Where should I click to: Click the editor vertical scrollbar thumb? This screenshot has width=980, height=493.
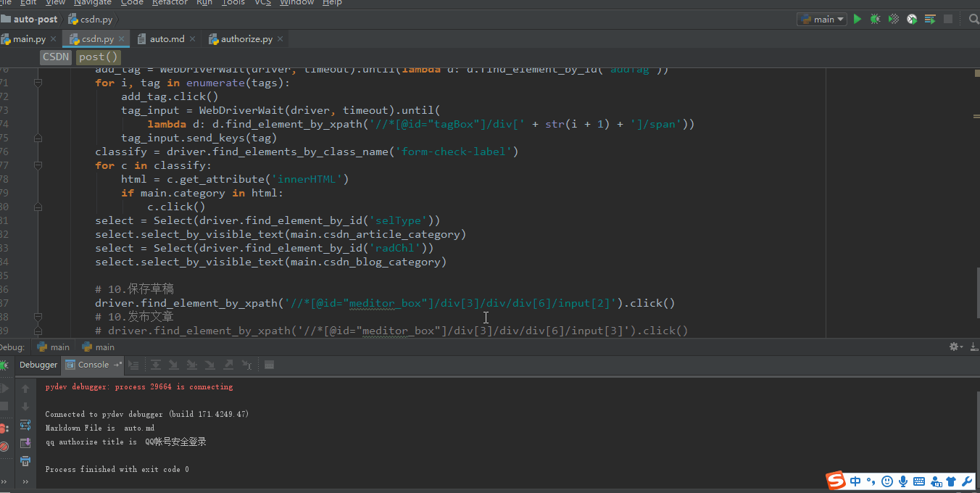[x=977, y=294]
